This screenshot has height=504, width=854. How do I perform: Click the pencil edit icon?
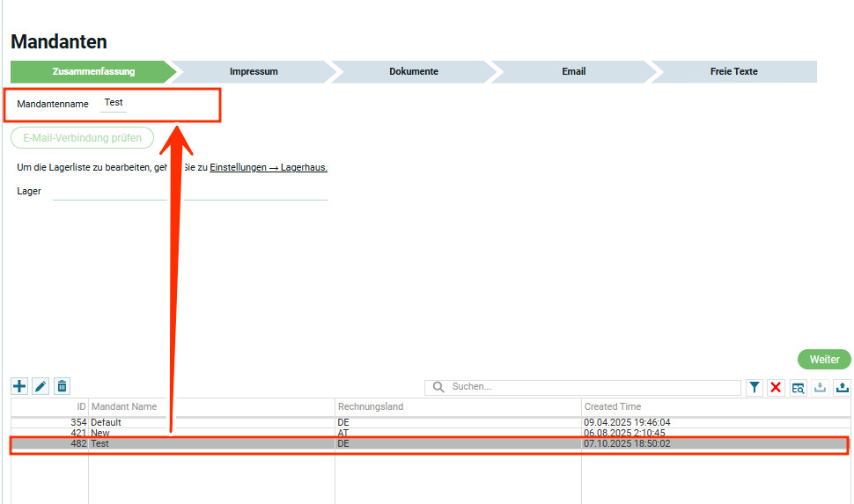click(40, 386)
